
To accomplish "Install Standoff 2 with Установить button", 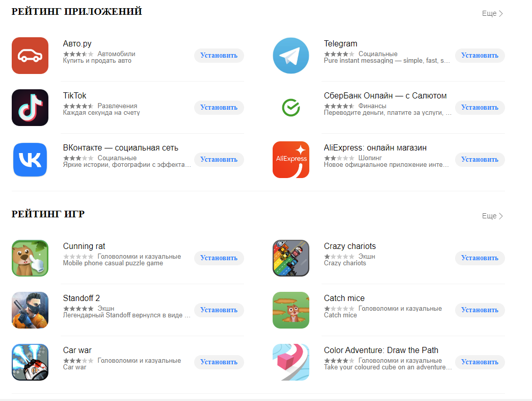I will (219, 310).
